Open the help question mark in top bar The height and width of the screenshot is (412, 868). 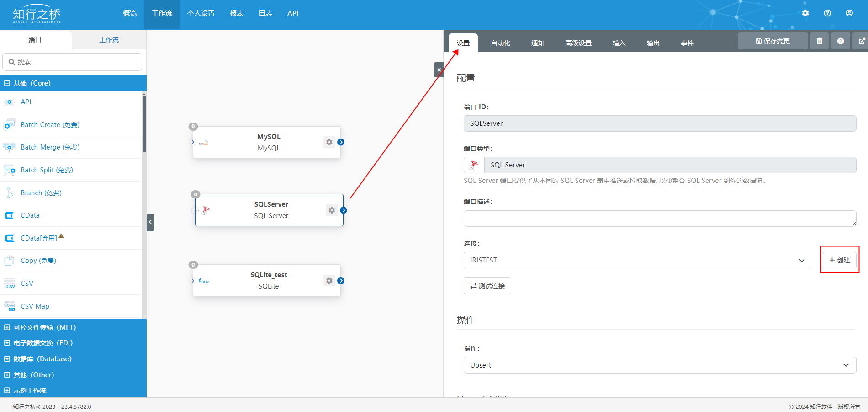point(827,13)
